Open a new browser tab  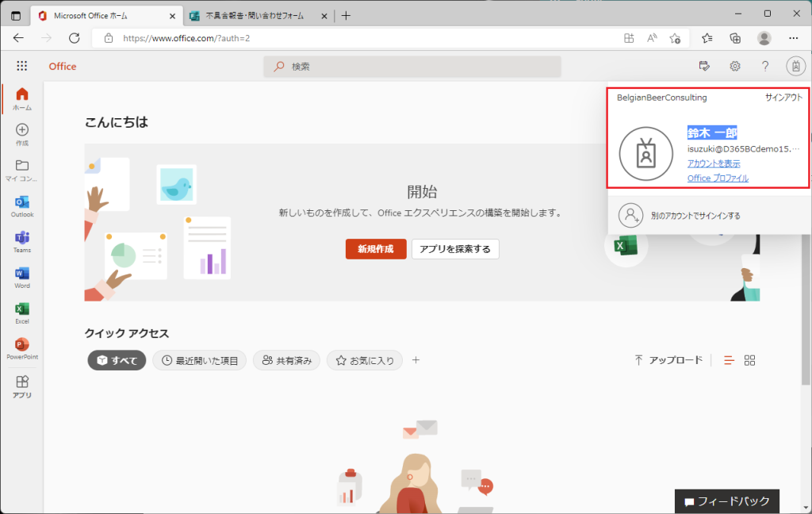point(346,16)
